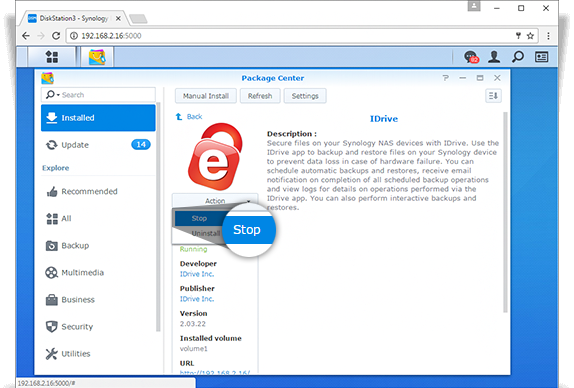Bookmark the page with the star icon

[530, 36]
